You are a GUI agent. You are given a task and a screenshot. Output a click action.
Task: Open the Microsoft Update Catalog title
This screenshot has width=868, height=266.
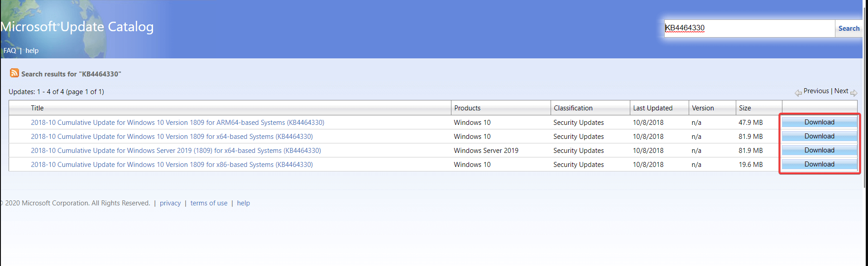click(x=77, y=27)
